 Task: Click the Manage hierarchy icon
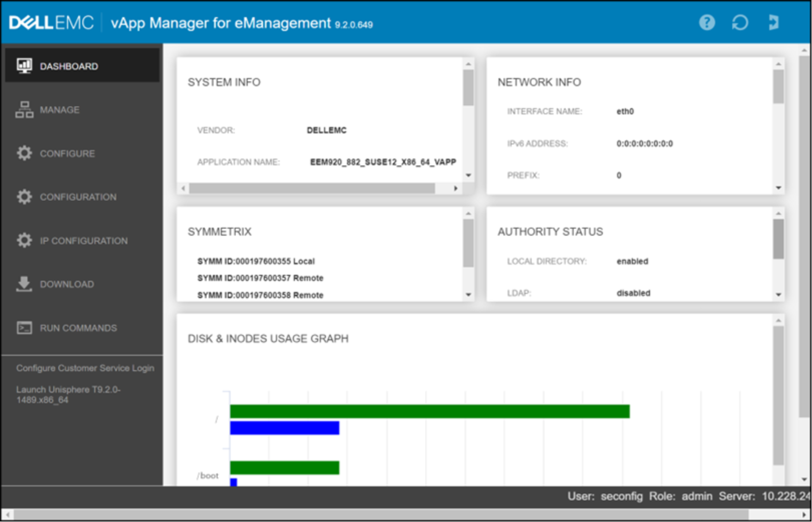pos(24,110)
